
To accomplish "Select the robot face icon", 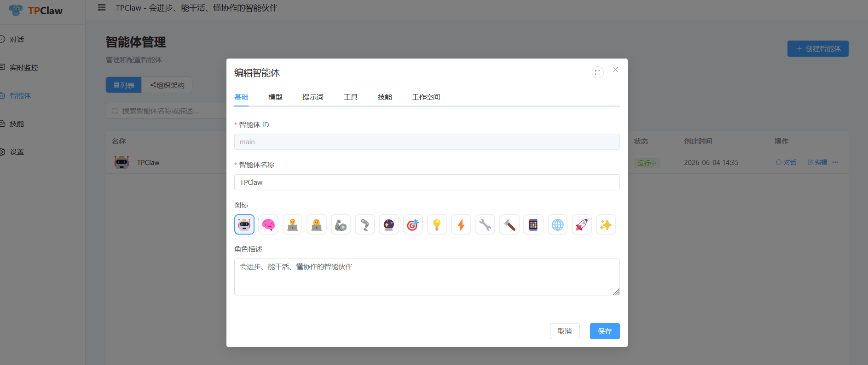I will [x=244, y=224].
